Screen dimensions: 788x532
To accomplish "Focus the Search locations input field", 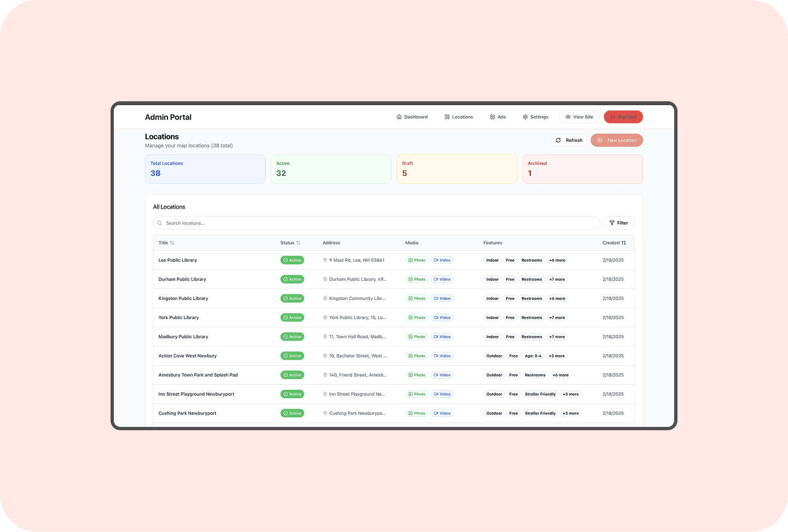I will (x=376, y=223).
